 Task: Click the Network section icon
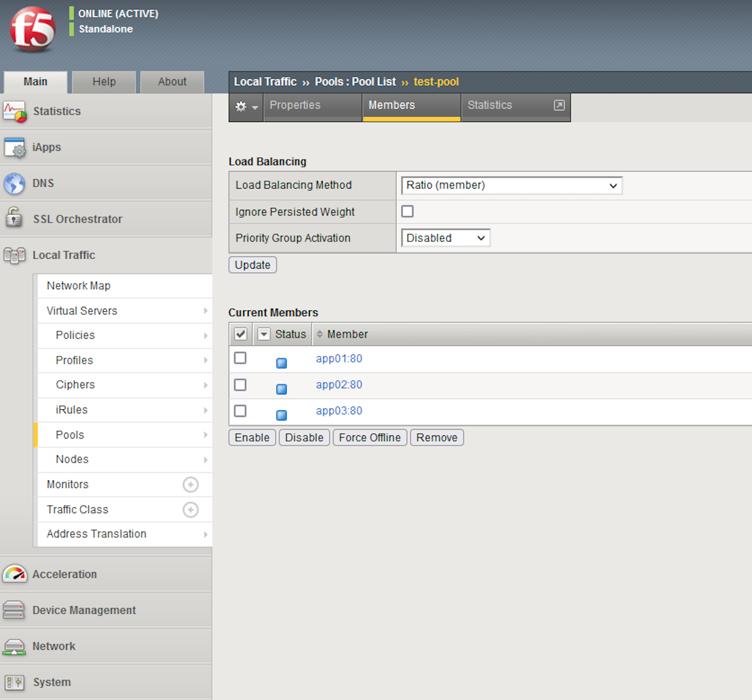pos(14,646)
